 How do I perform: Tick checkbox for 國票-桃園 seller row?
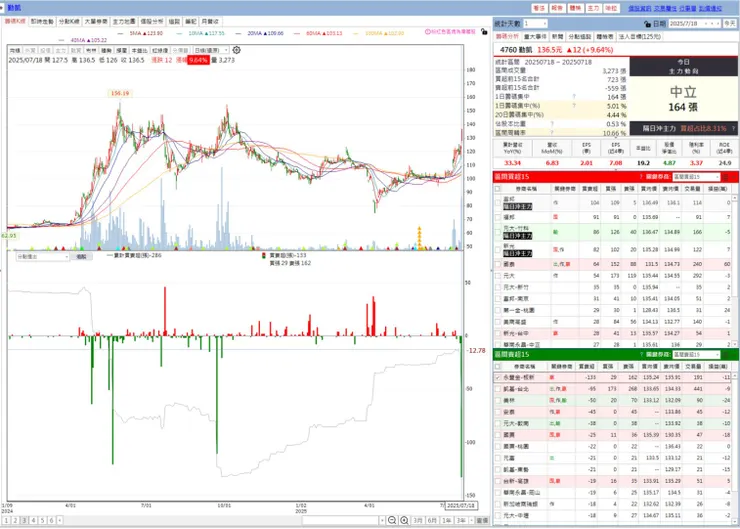click(x=497, y=446)
